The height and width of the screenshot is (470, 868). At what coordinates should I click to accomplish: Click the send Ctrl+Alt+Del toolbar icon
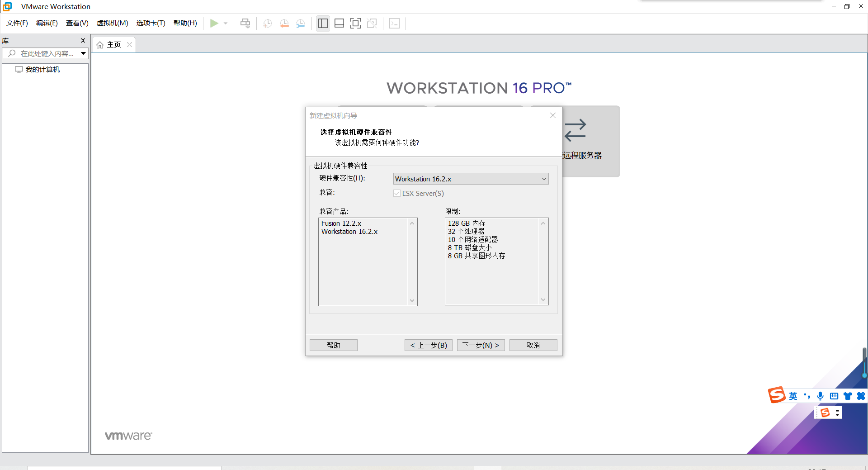[x=245, y=23]
